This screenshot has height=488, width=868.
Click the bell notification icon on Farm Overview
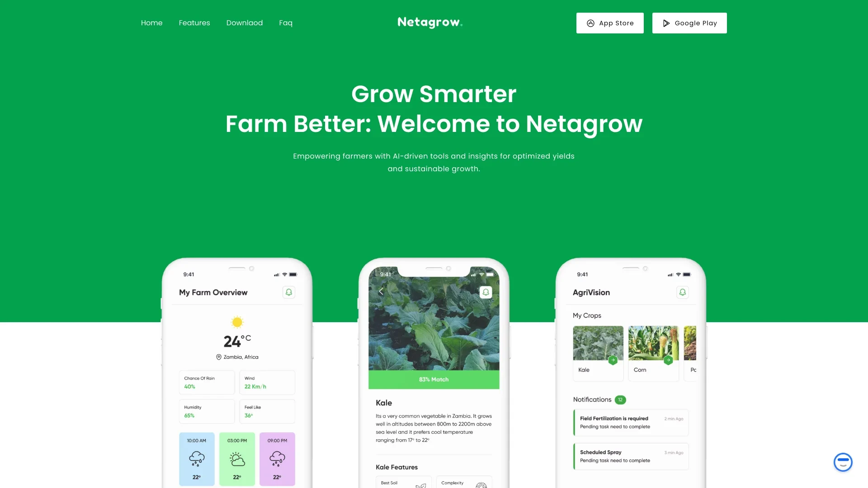pyautogui.click(x=288, y=292)
